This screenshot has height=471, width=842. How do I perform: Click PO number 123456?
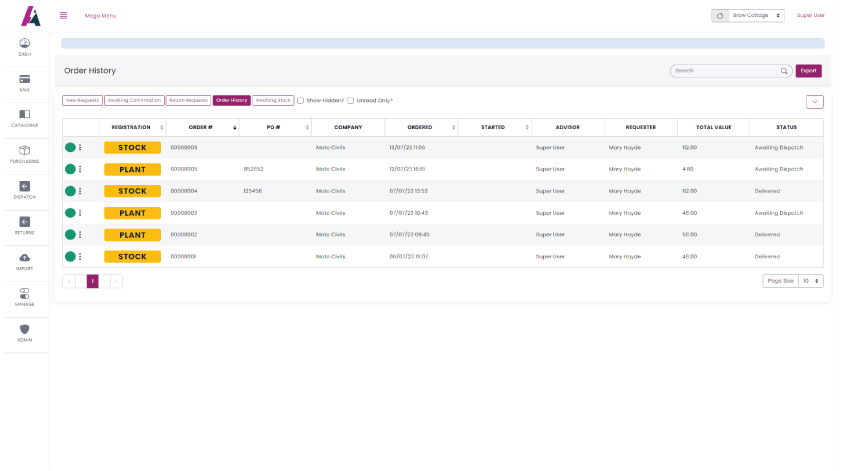(252, 191)
